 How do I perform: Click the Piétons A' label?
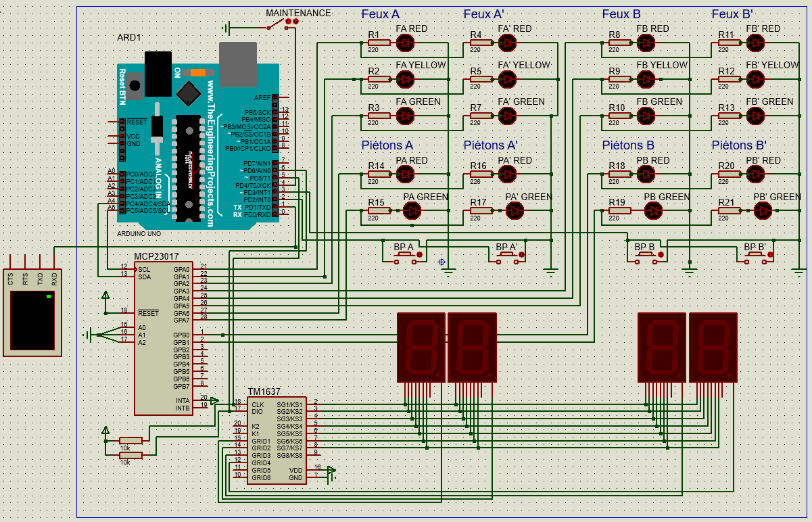[491, 145]
